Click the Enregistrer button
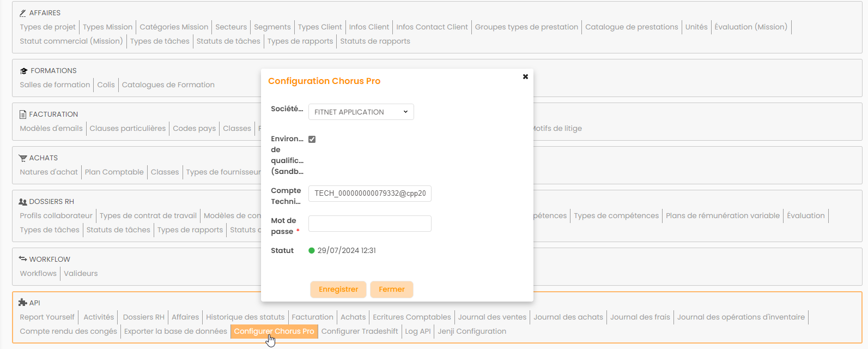This screenshot has width=868, height=349. [x=338, y=290]
